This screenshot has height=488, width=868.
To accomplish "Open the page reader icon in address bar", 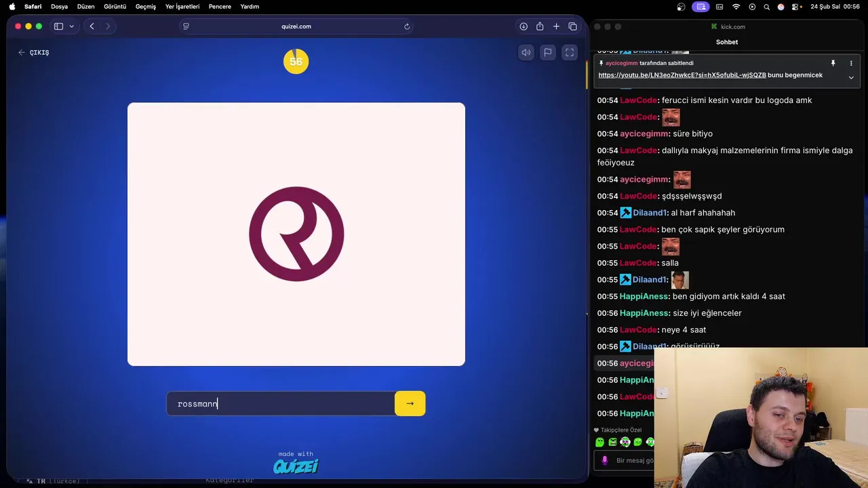I will pos(186,26).
